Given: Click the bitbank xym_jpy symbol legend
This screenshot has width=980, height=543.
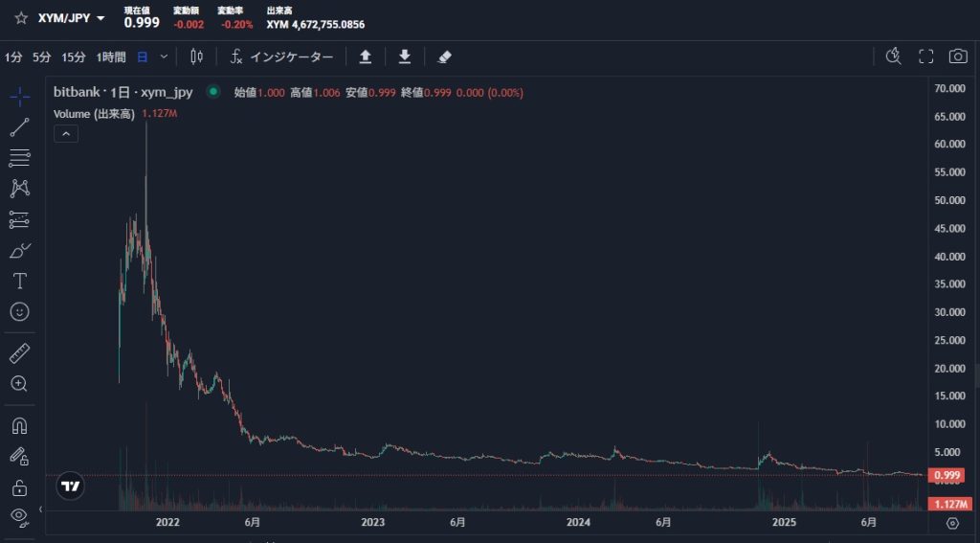Looking at the screenshot, I should (x=122, y=93).
